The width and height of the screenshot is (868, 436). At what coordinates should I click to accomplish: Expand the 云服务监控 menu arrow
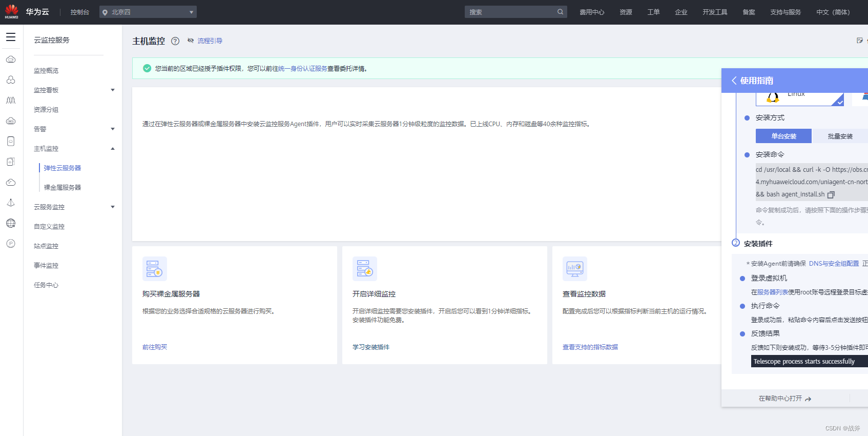click(113, 207)
